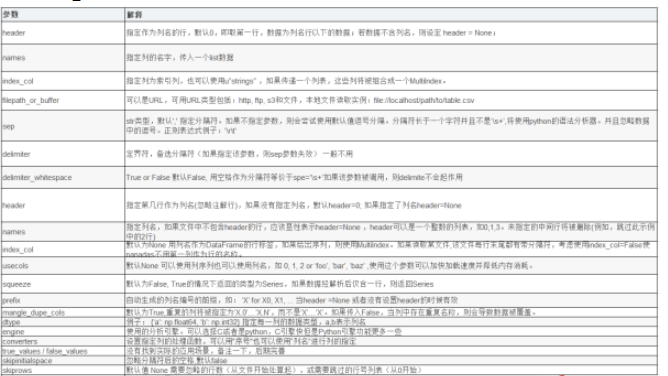
Task: Select 'header' cell beside the 默认0 explanation
Action: [x=63, y=33]
